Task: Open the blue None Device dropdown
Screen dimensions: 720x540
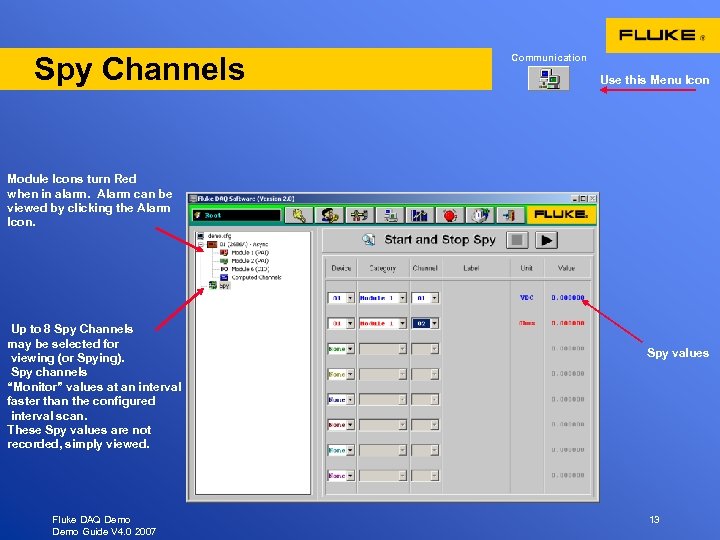Action: (350, 399)
